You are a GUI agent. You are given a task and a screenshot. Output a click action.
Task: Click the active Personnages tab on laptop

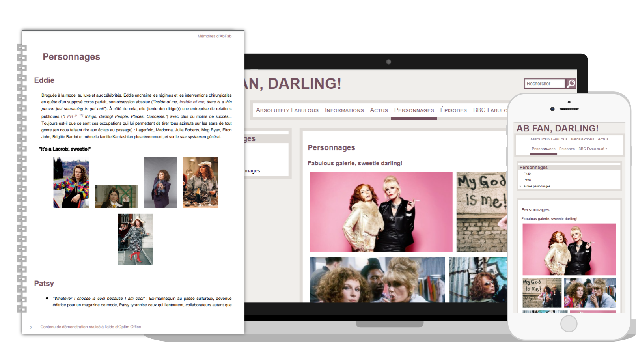tap(414, 110)
